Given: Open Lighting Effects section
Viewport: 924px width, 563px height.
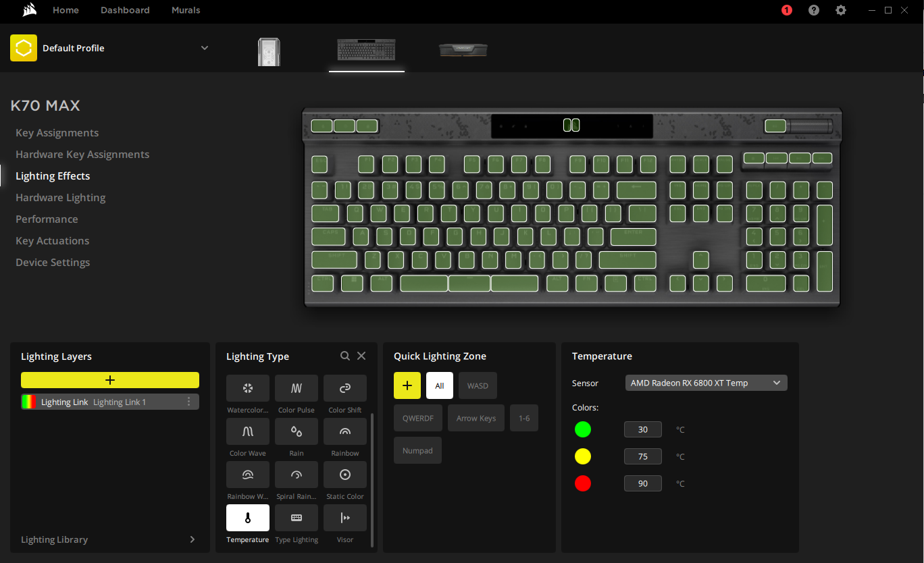Looking at the screenshot, I should click(x=53, y=176).
